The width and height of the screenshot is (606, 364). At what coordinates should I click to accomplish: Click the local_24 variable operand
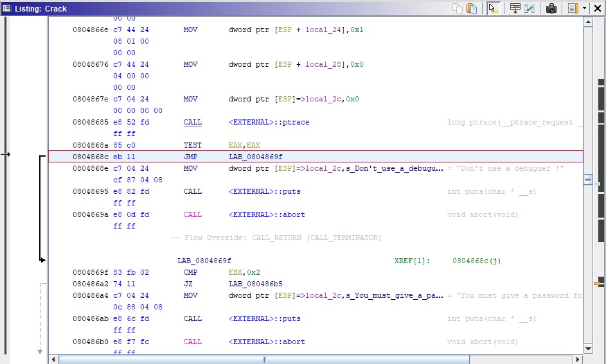pos(323,30)
